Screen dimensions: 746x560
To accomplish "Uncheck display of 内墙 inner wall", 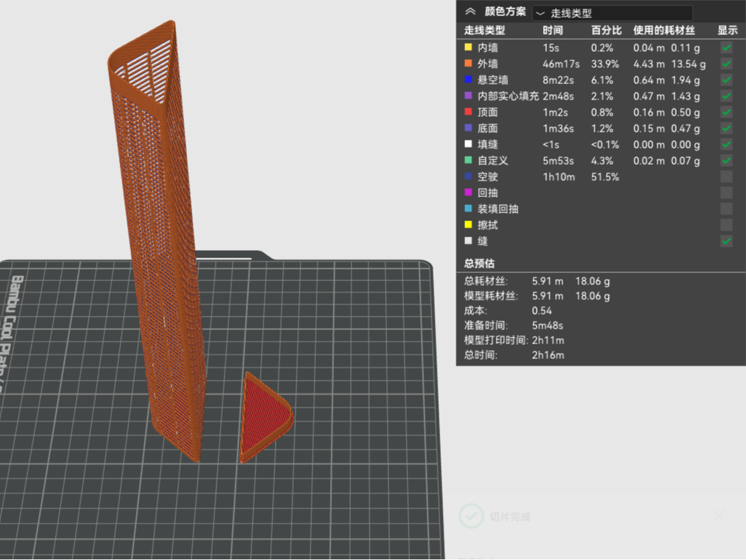I will [x=726, y=48].
